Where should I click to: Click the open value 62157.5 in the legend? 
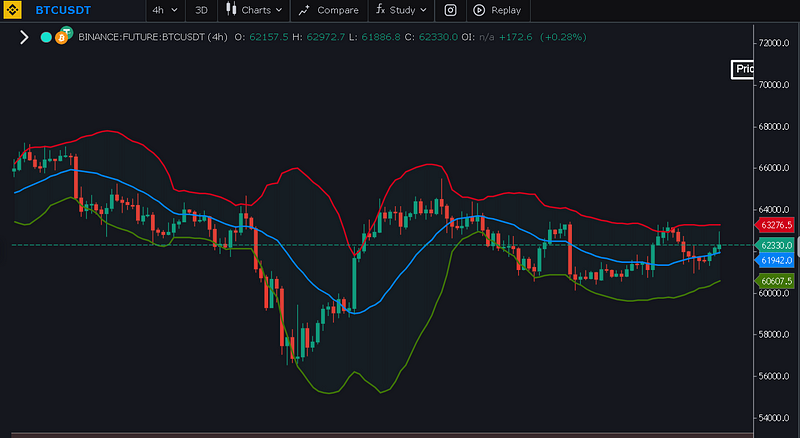(268, 37)
